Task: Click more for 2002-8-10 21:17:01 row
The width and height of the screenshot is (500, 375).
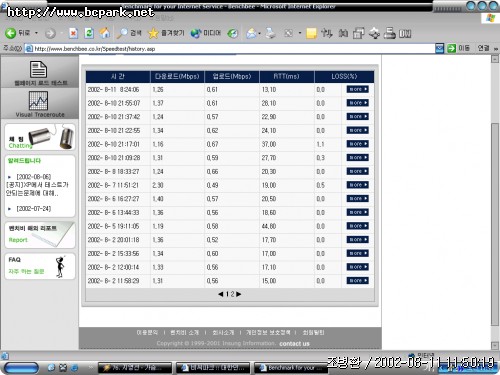Action: click(x=357, y=144)
